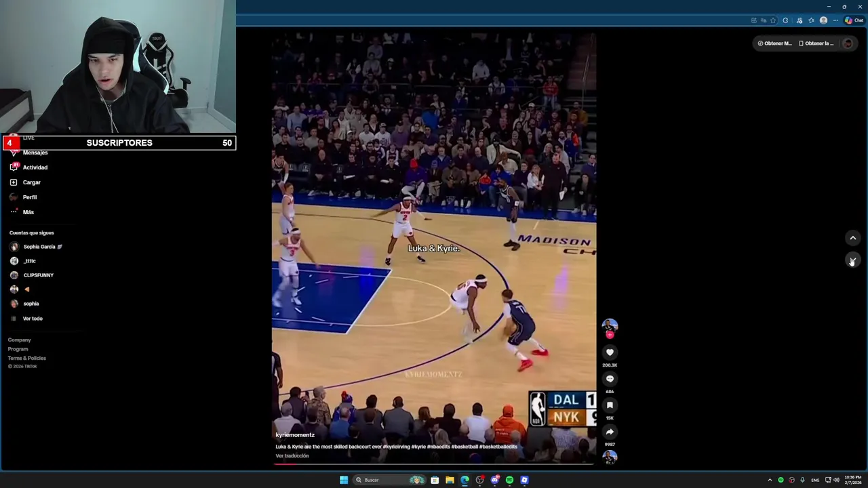Show hidden system tray icons chevron
The image size is (868, 488).
point(770,480)
